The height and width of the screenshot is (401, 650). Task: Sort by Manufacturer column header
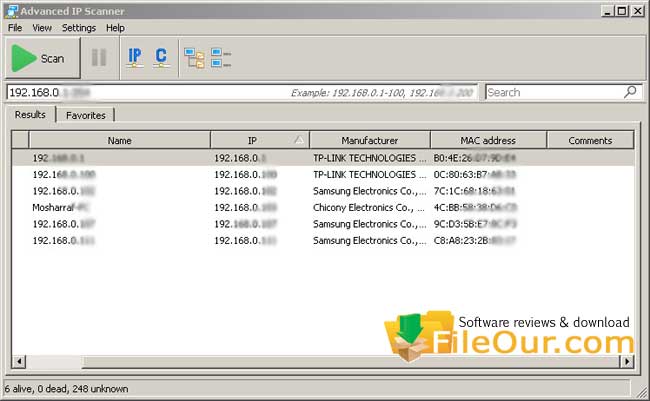(x=370, y=141)
